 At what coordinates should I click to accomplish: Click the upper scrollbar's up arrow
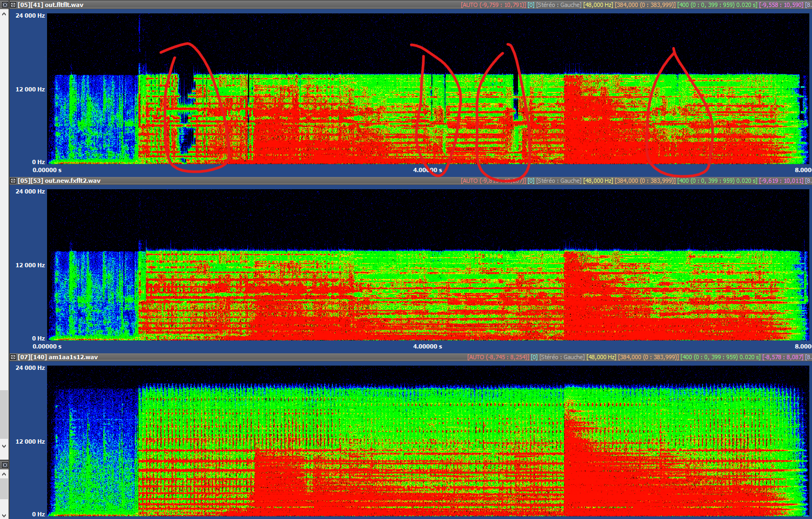(4, 14)
